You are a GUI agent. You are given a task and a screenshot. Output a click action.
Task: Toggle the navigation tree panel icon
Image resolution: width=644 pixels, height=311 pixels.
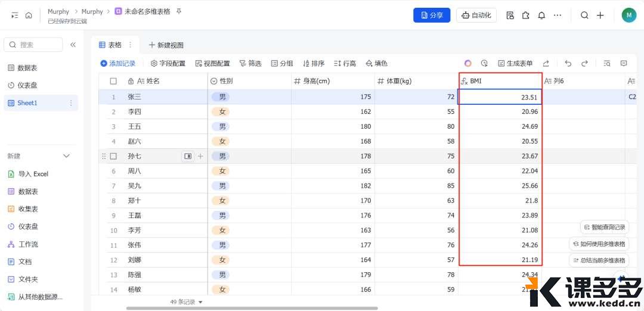15,15
